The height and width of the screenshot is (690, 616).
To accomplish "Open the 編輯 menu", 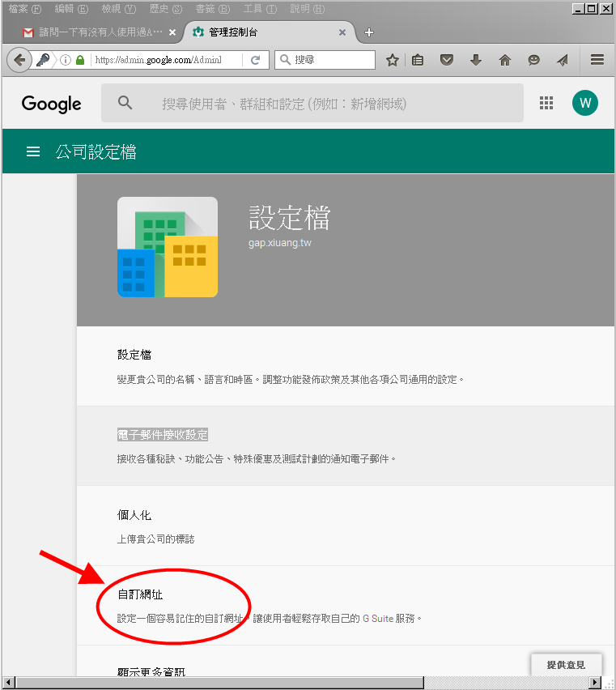I will click(x=71, y=9).
